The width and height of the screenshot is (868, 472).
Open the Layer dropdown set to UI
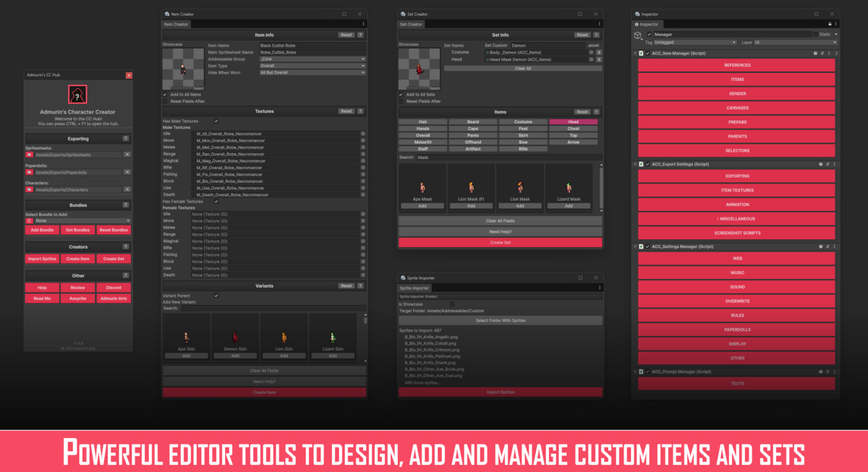pos(796,42)
